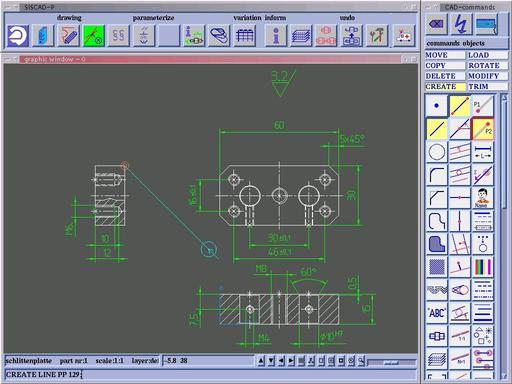Click scroll down arrow of tool palette
This screenshot has width=512, height=384.
click(504, 376)
